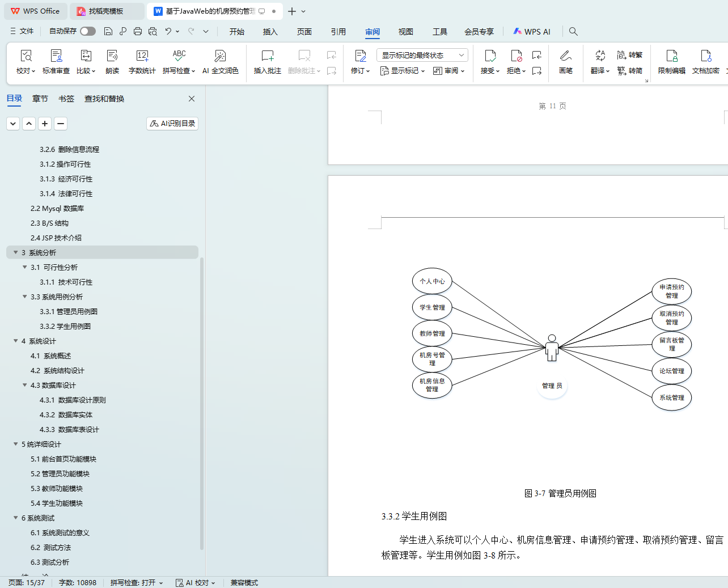The image size is (728, 588).
Task: Open 拼写检查 spell check tool
Action: coord(179,61)
